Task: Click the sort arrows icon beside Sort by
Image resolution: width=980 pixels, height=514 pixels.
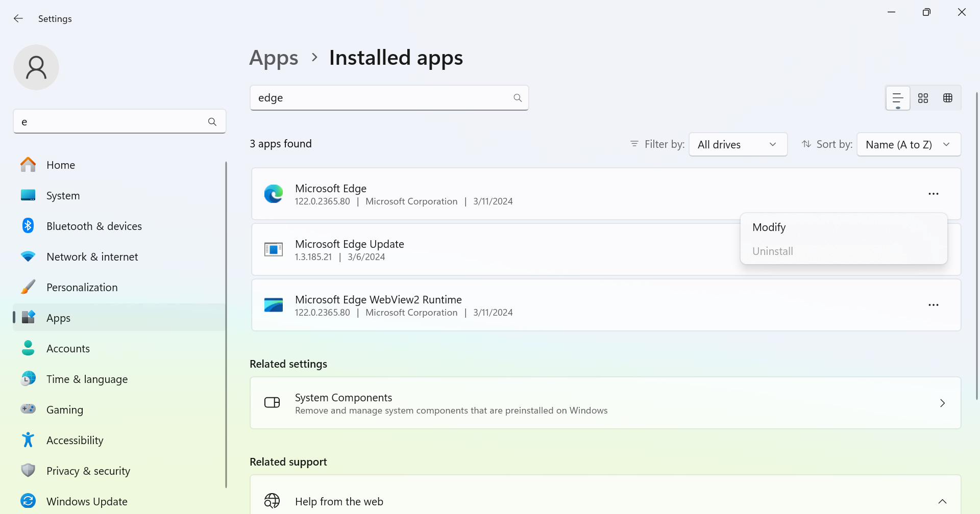Action: tap(806, 144)
